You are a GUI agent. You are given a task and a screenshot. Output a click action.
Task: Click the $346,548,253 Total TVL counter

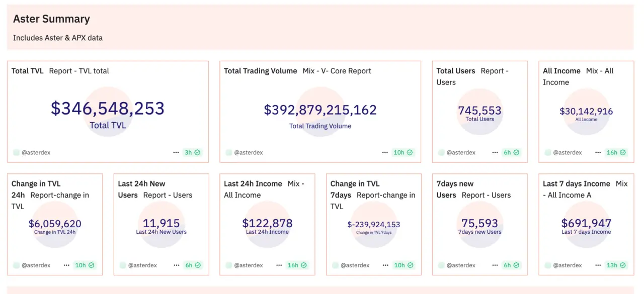tap(108, 109)
